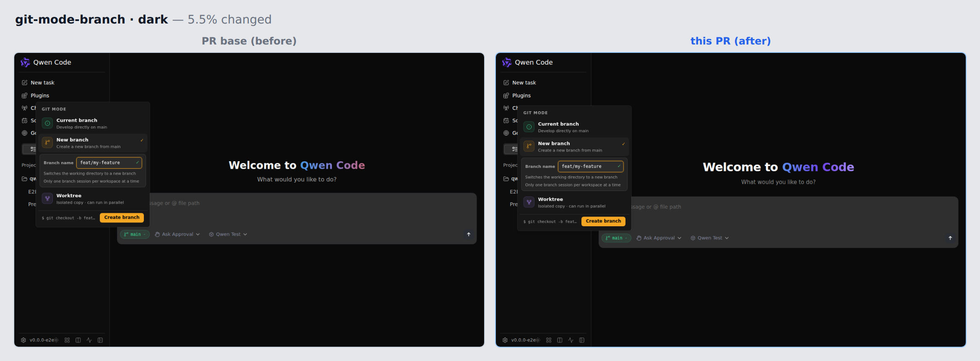This screenshot has height=361, width=980.
Task: Click version v0.0.0-e2e label in after panel
Action: [523, 340]
